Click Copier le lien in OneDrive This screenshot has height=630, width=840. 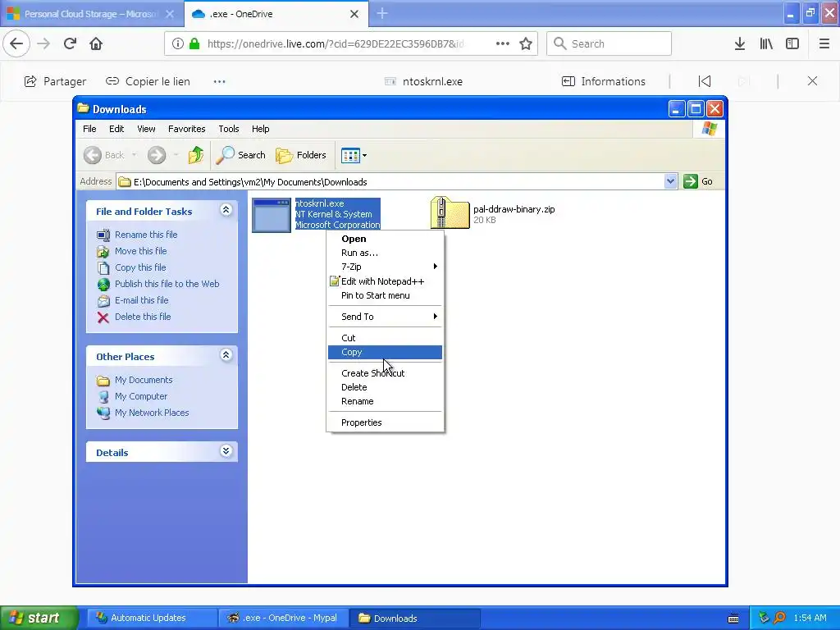pos(148,81)
